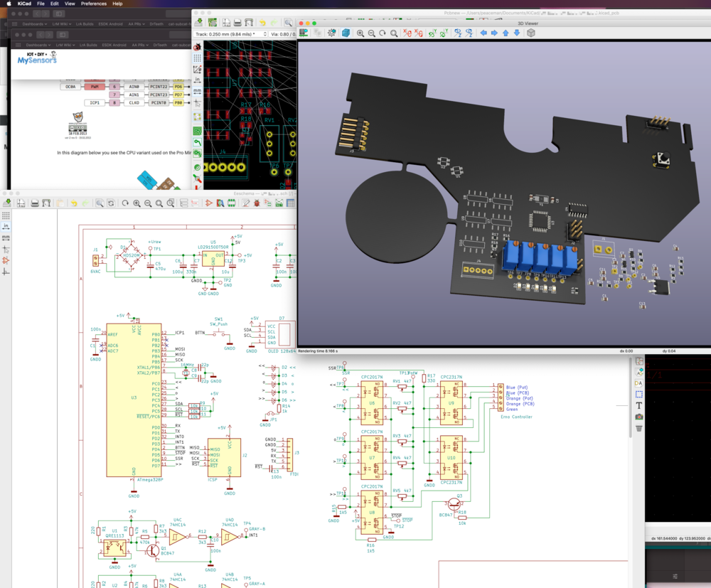711x588 pixels.
Task: Click the 3D Viewer orthographic cube icon
Action: coord(530,33)
